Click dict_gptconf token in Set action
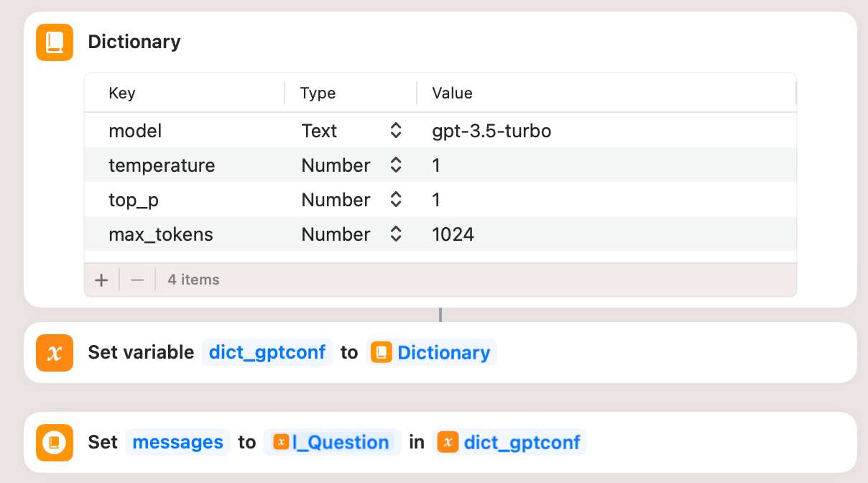This screenshot has width=868, height=483. click(x=509, y=442)
